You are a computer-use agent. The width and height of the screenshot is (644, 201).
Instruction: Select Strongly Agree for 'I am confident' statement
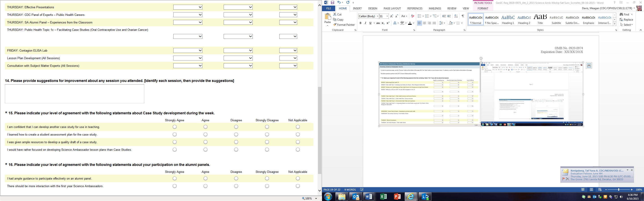coord(174,127)
